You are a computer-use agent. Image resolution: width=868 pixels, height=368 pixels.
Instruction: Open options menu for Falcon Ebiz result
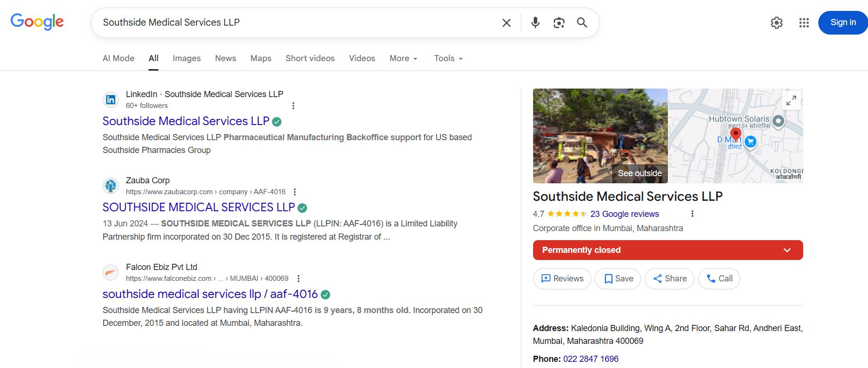298,278
